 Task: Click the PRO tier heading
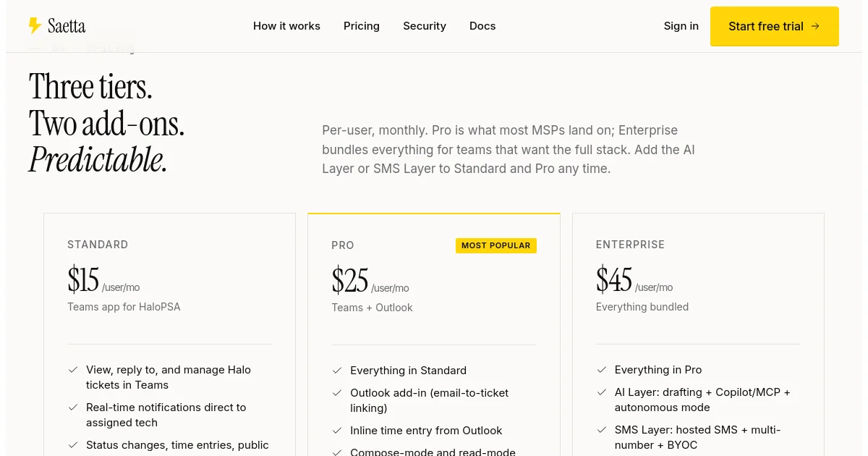pos(343,245)
